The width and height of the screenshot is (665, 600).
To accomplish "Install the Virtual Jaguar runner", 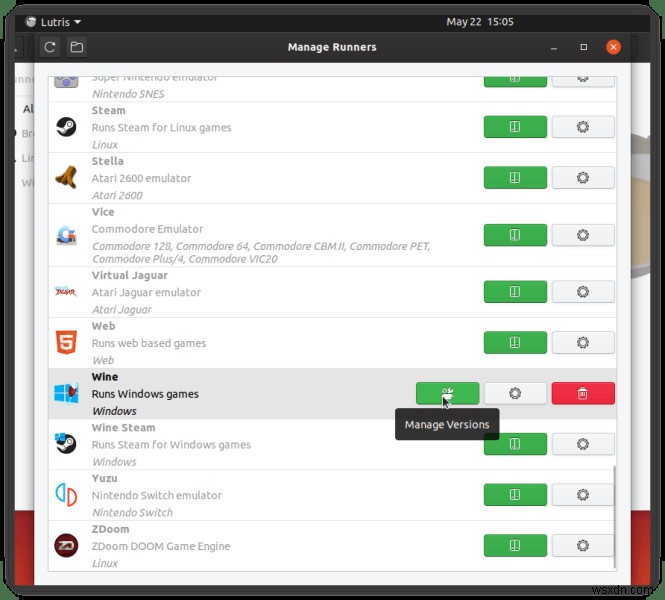I will 515,292.
